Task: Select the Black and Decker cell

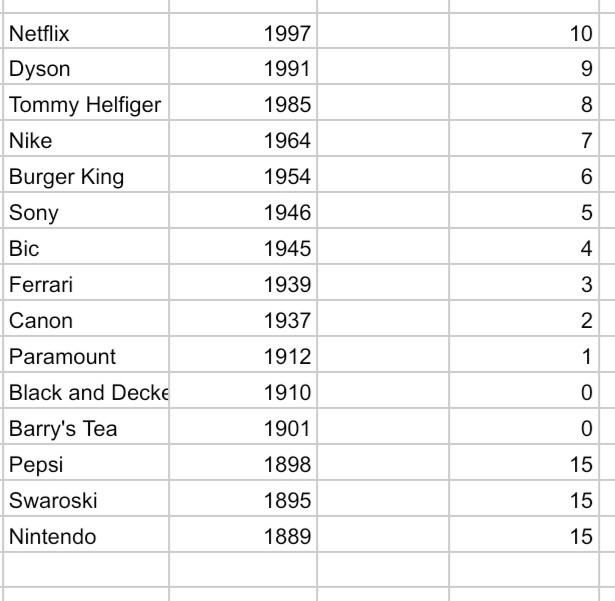Action: 86,390
